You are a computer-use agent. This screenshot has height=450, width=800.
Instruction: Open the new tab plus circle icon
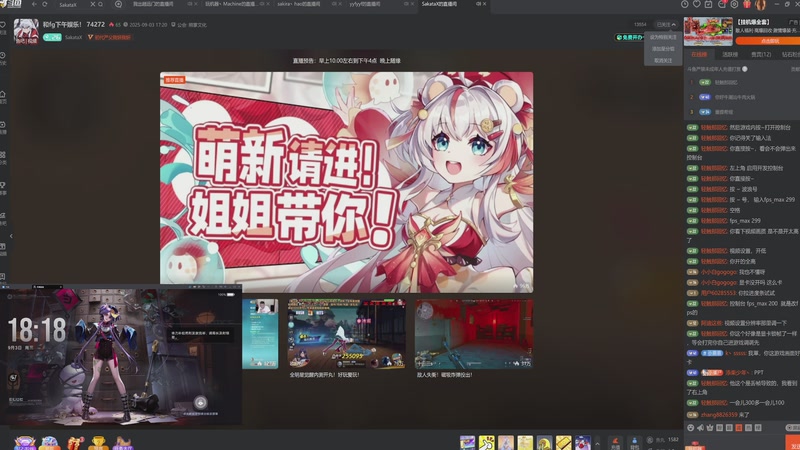coord(118,4)
